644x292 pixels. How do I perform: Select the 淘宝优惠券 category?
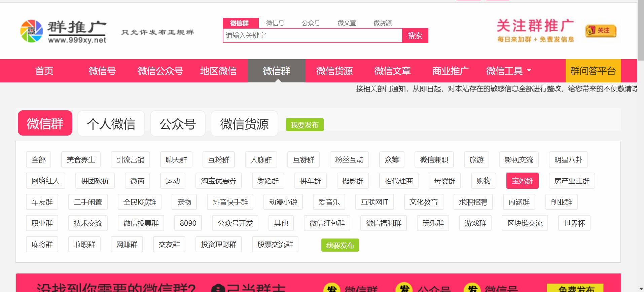click(219, 181)
